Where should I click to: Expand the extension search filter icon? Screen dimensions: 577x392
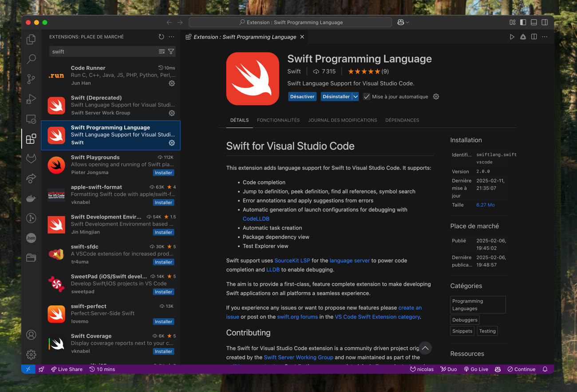[x=171, y=51]
